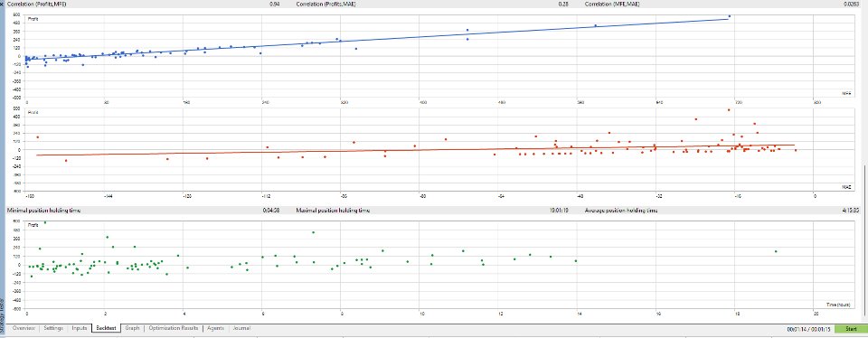Click the Time (hours) axis label
Screen dimensions: 868x338
(x=839, y=305)
